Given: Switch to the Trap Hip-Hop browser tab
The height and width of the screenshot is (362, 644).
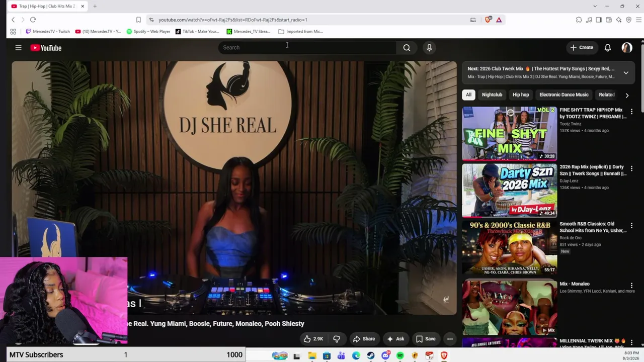Looking at the screenshot, I should (48, 7).
